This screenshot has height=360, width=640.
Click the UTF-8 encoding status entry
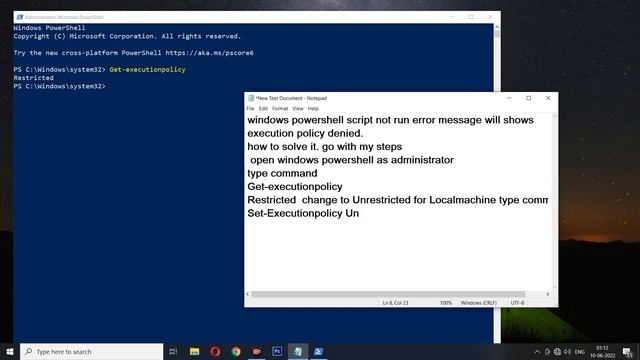coord(517,303)
